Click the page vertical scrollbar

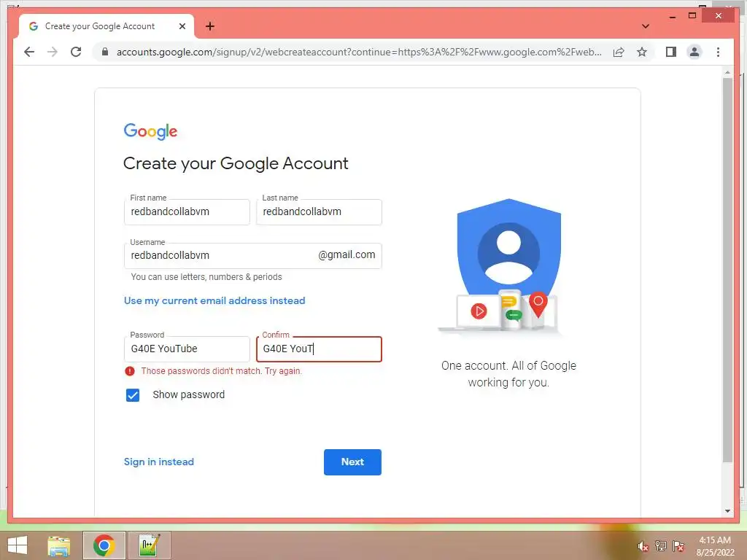coord(727,269)
